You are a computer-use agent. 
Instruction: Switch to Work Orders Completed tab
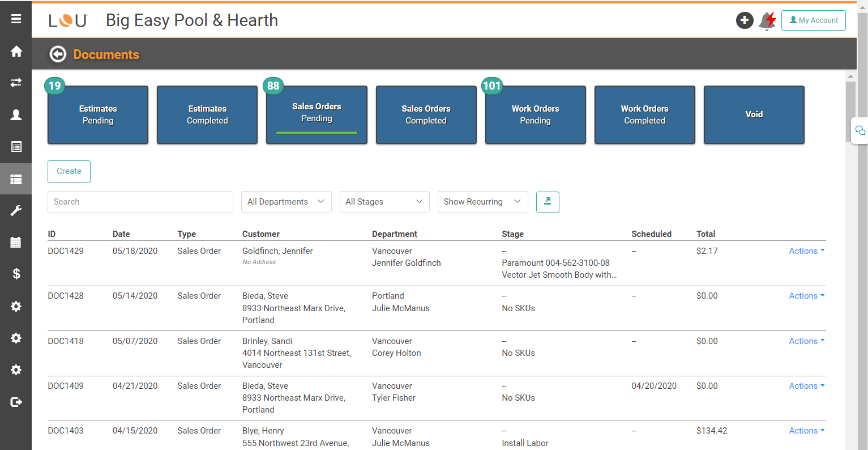click(644, 115)
